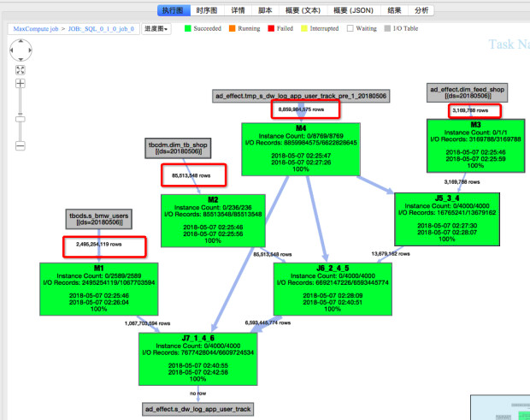
Task: Select the M1 task node
Action: (98, 289)
